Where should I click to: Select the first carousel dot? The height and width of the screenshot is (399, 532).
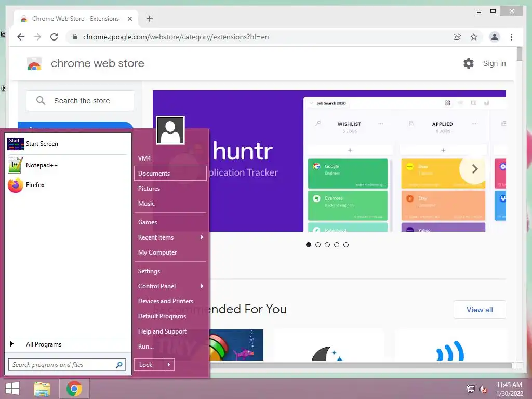coord(309,245)
